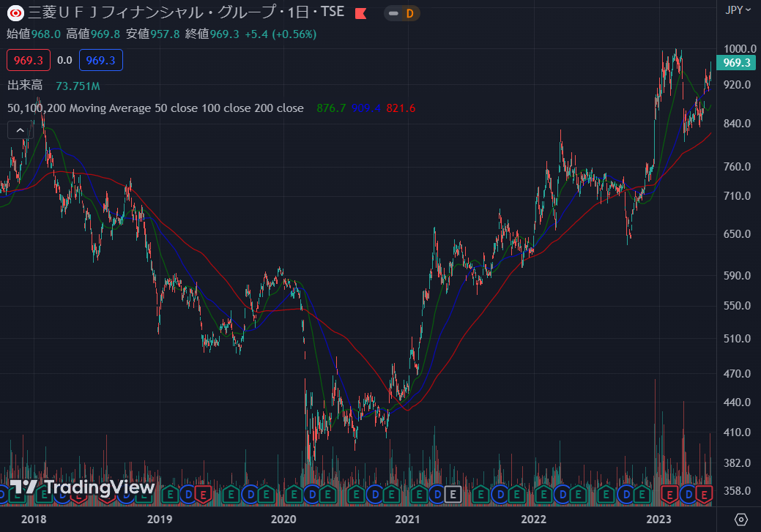Click the volume value 73.751M
Viewport: 761px width, 532px height.
pyautogui.click(x=78, y=86)
